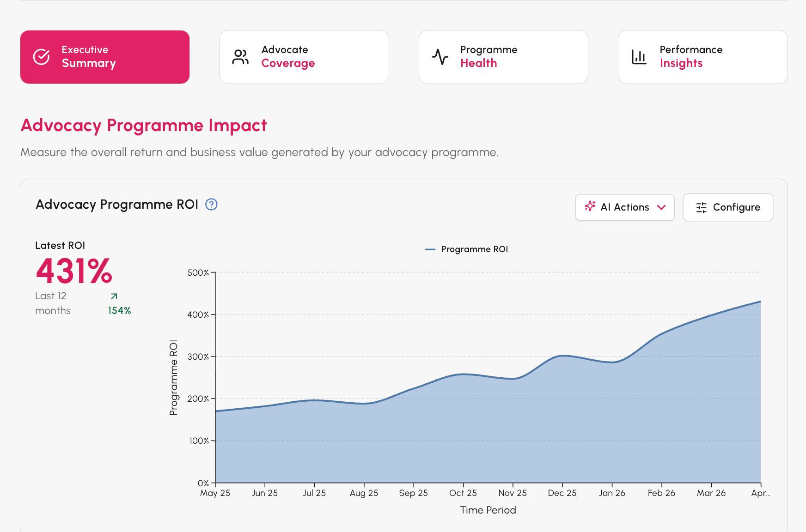Click the Last 12 months label
Screen dimensions: 806x532
53,303
